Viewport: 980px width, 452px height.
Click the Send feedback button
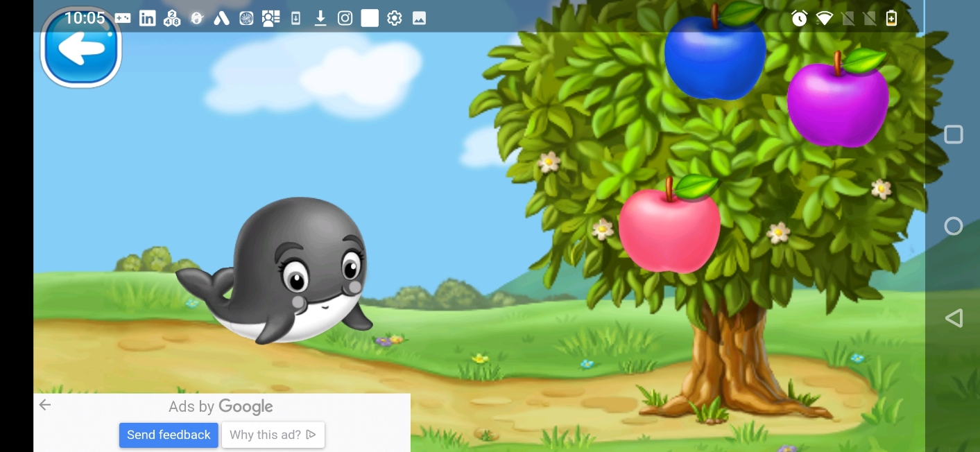[169, 435]
